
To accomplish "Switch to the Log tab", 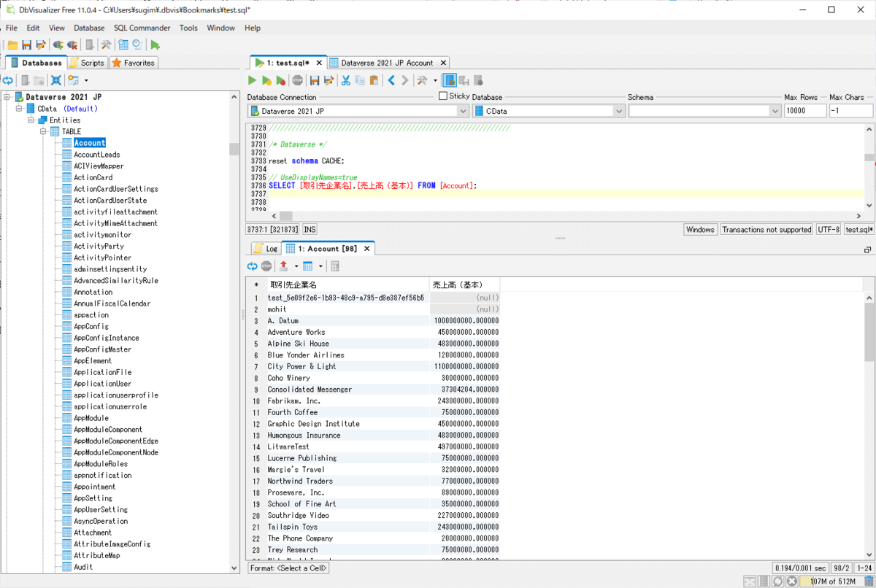I will tap(266, 249).
